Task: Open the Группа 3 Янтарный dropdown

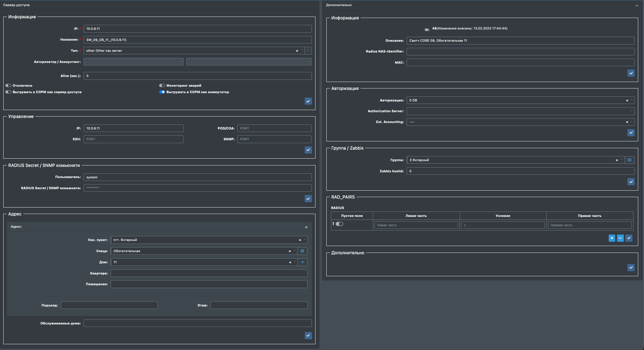Action: 515,160
